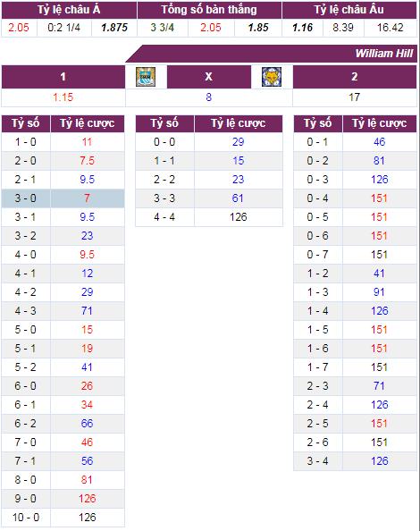
Task: Open the Tổng số bàn thắng header tab
Action: coord(209,10)
